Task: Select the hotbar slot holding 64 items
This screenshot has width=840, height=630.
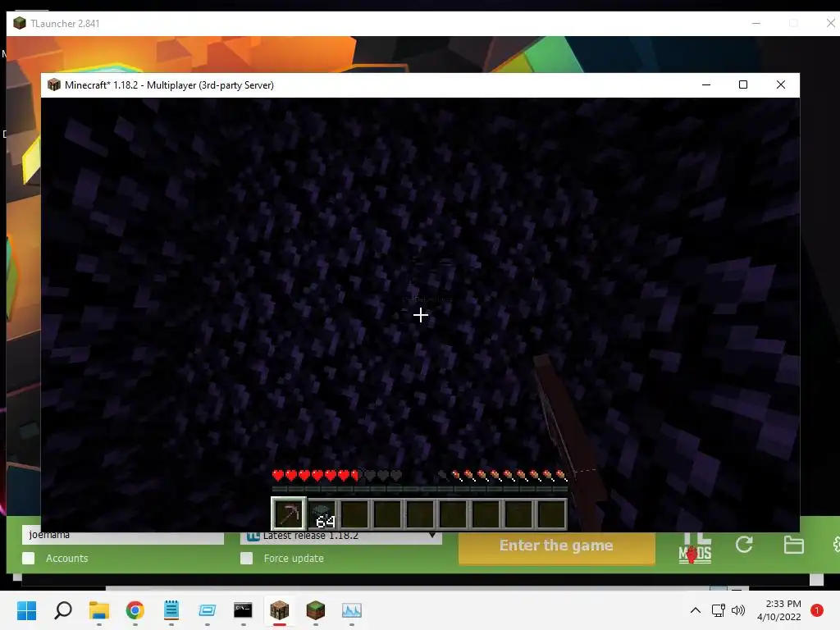Action: 322,514
